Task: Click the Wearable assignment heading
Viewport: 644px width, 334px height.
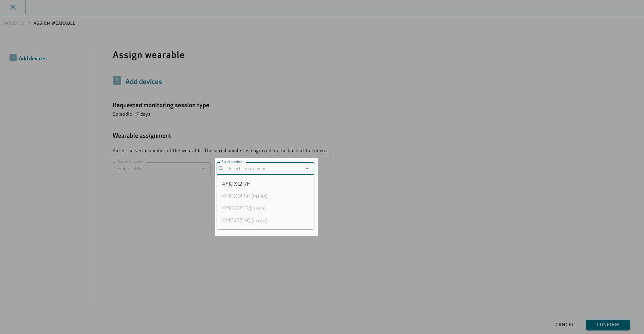Action: click(142, 136)
